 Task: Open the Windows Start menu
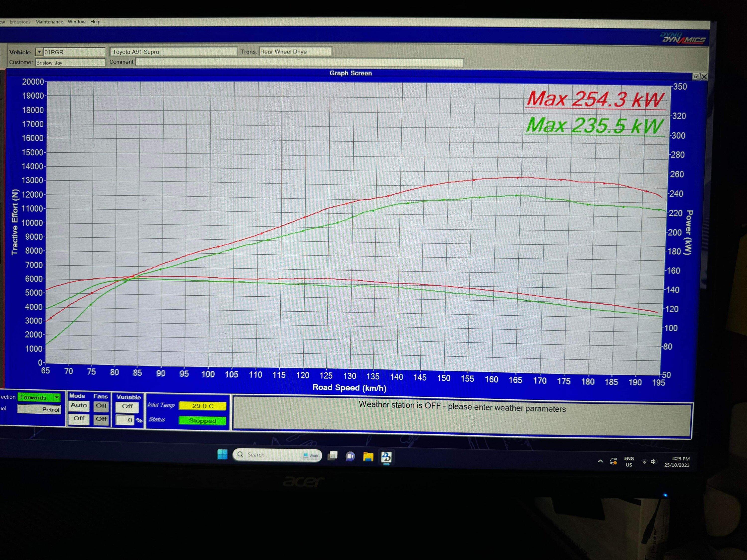[222, 454]
